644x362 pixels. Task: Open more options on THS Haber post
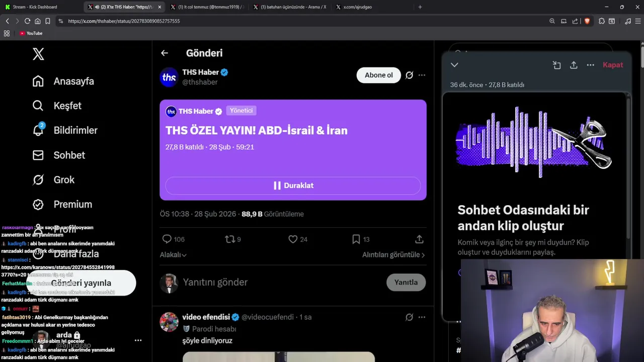pyautogui.click(x=422, y=75)
